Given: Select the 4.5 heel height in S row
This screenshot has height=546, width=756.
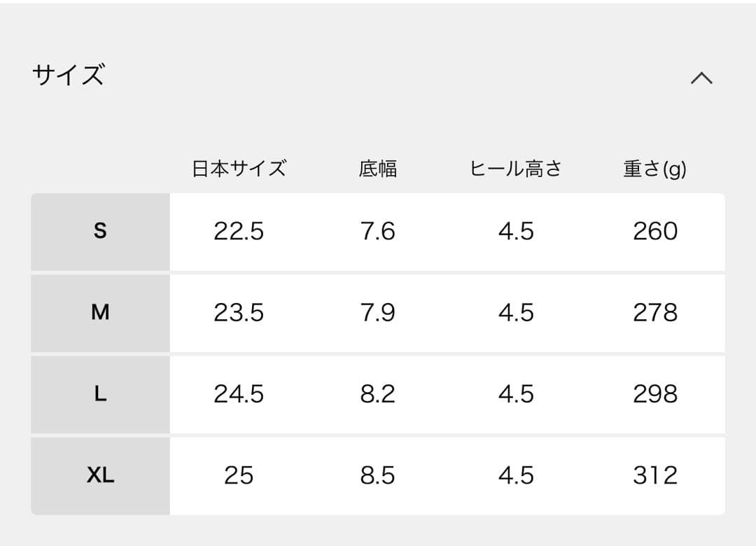Looking at the screenshot, I should tap(517, 231).
